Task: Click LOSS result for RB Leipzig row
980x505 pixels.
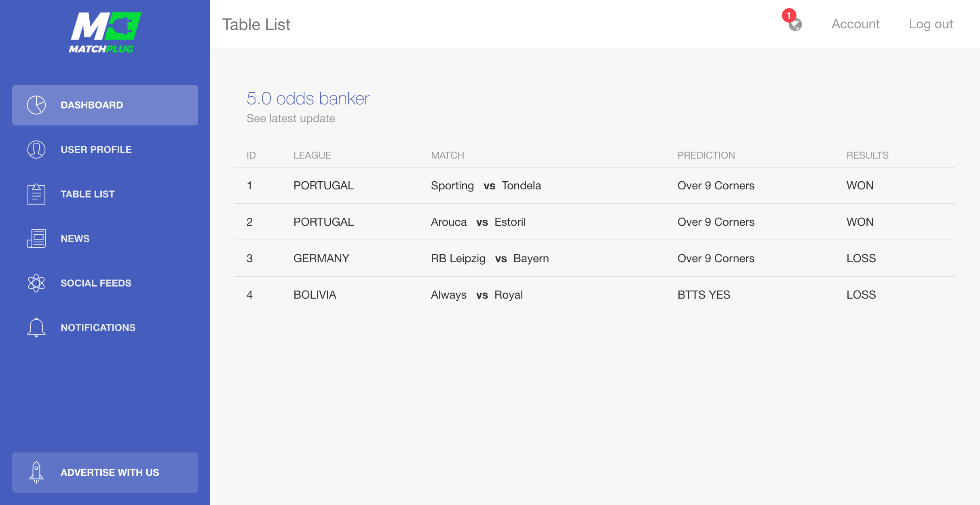Action: pos(861,259)
